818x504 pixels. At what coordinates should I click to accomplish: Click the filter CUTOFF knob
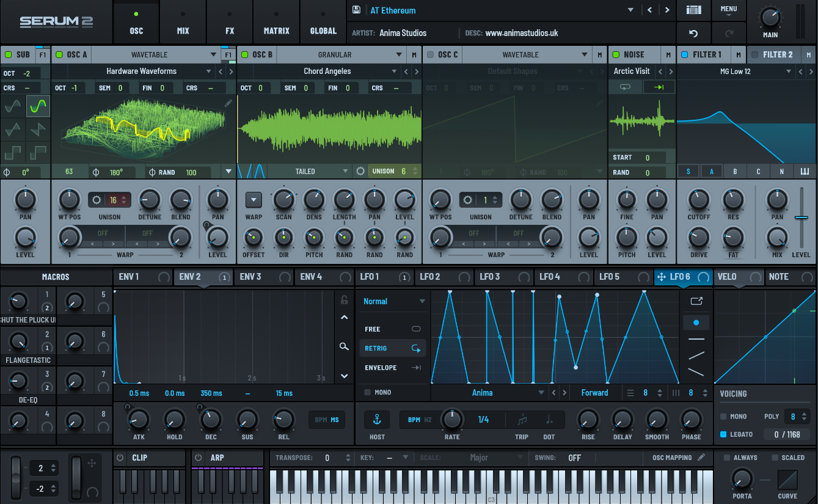[x=699, y=199]
